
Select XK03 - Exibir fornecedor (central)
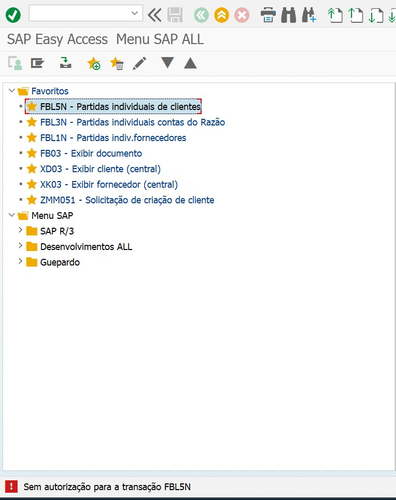click(109, 184)
